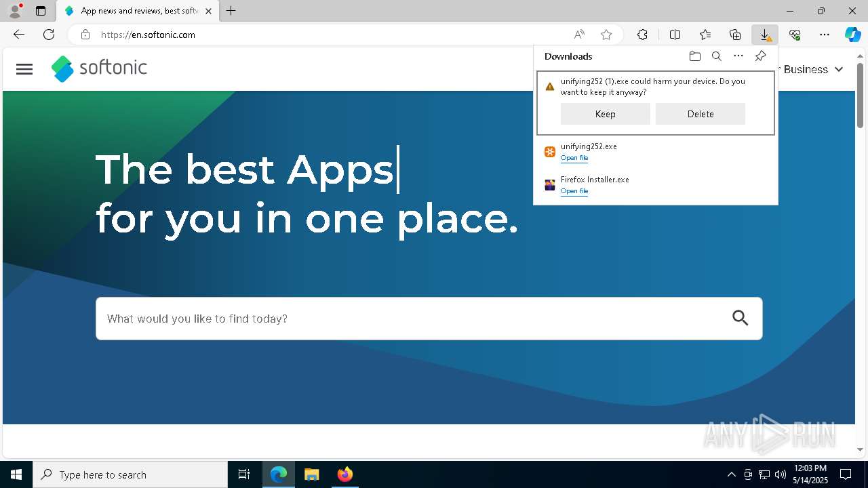Open the Favorites list
This screenshot has width=868, height=488.
point(705,35)
